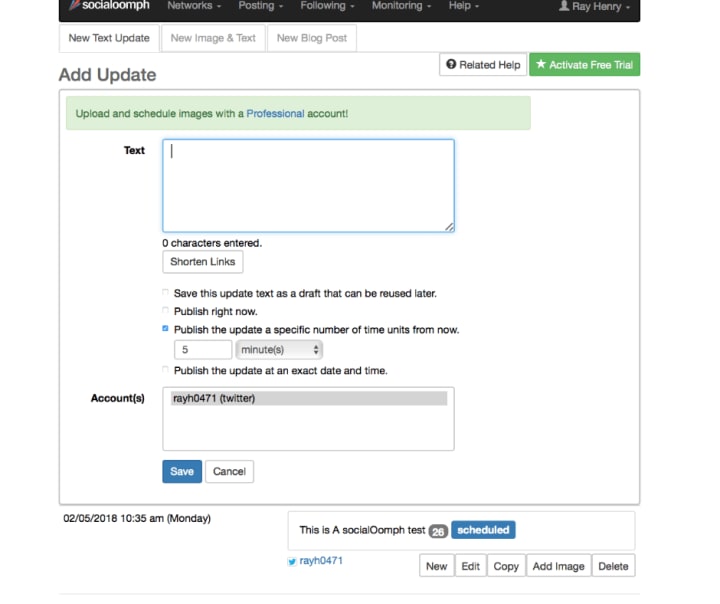Click the time units number field
Screen dimensions: 720x604
click(203, 350)
